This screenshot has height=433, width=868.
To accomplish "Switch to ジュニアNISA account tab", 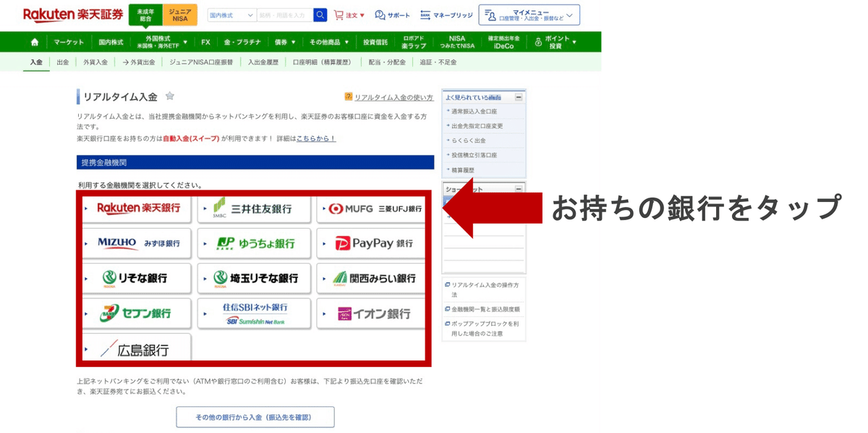I will pyautogui.click(x=180, y=15).
